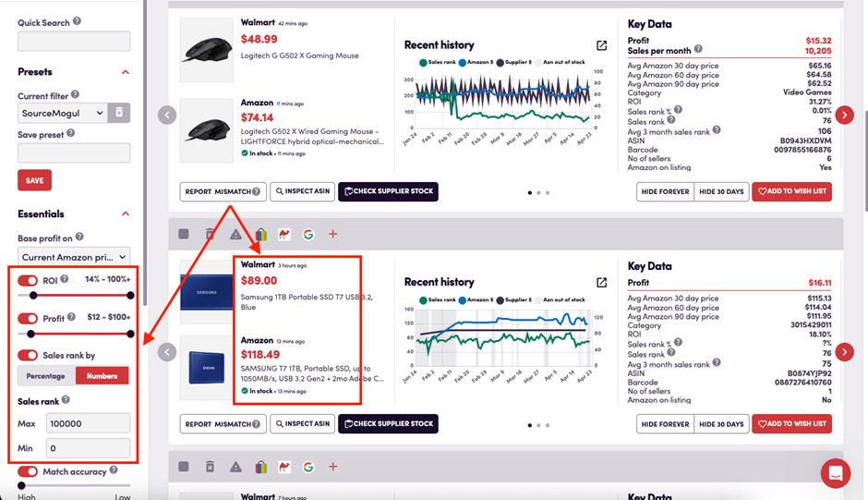
Task: Click warning triangle icon above Samsung SSD card
Action: tap(235, 235)
